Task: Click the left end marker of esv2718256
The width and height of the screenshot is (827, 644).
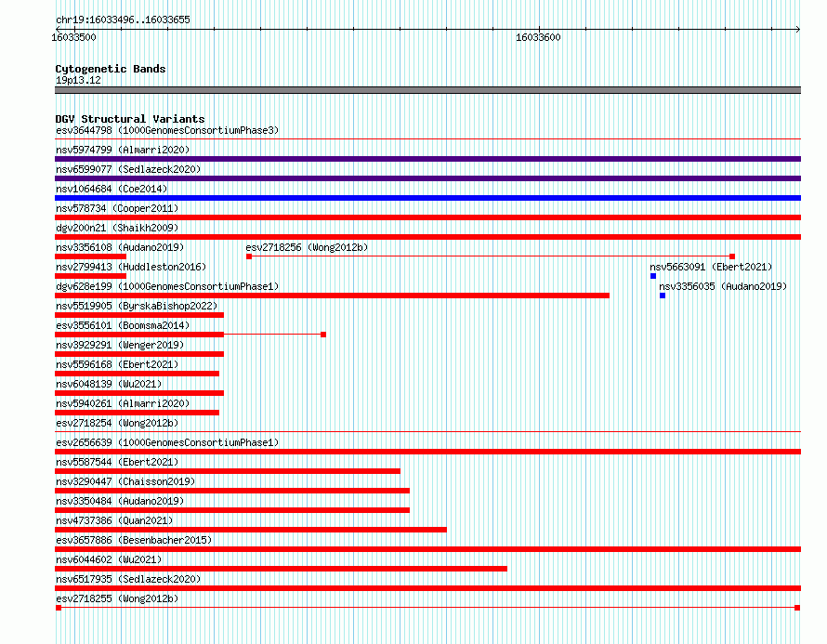Action: pyautogui.click(x=249, y=256)
